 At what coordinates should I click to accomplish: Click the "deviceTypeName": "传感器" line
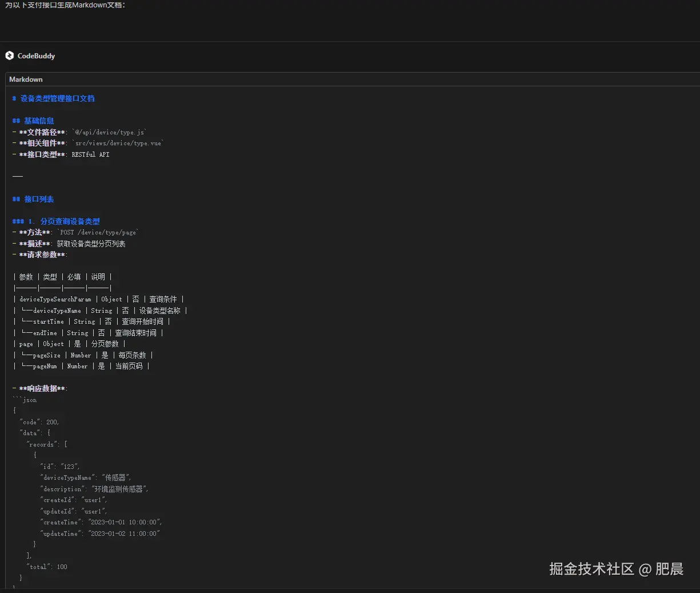(x=86, y=477)
